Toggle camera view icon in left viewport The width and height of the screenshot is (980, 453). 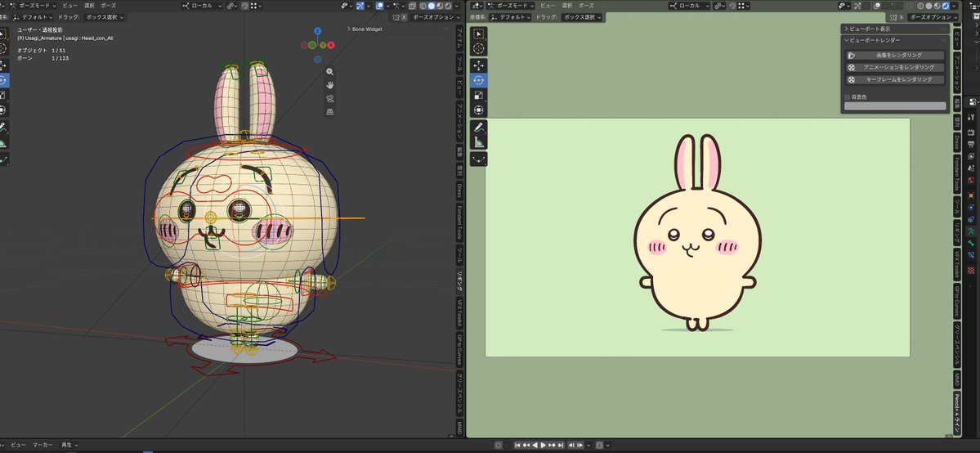330,98
